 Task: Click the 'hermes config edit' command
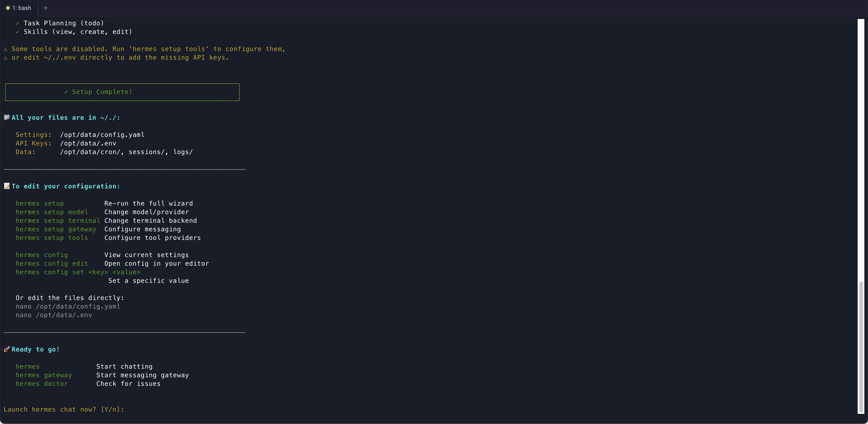point(52,263)
